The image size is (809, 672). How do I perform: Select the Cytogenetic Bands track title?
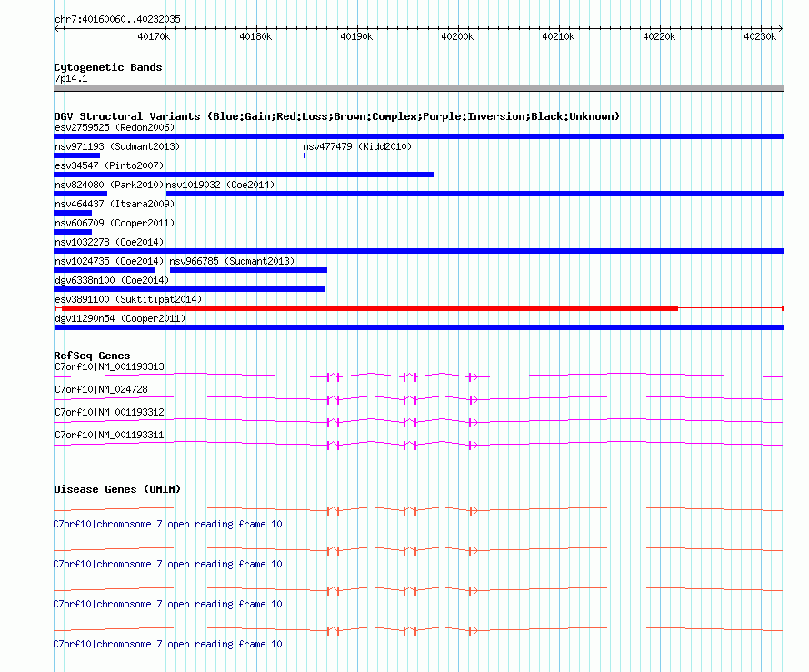coord(108,67)
